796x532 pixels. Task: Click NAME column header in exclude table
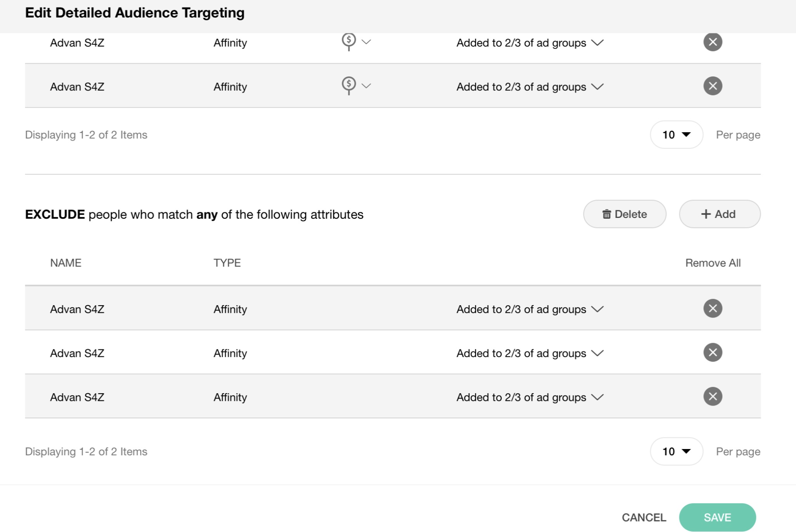66,263
